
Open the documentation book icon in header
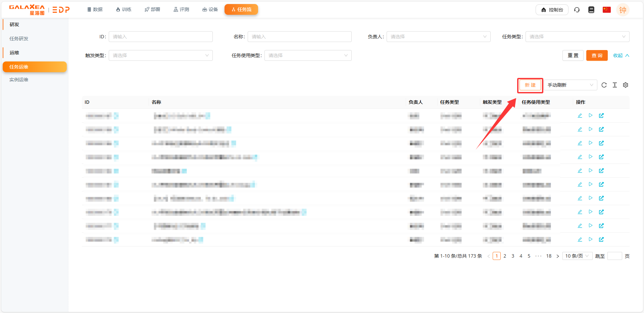591,10
